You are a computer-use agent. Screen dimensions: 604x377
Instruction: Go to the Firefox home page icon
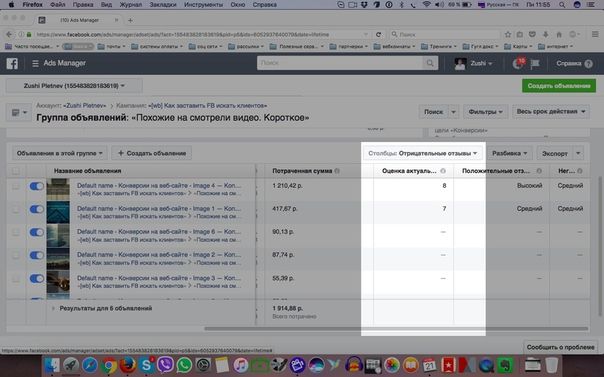click(x=559, y=35)
